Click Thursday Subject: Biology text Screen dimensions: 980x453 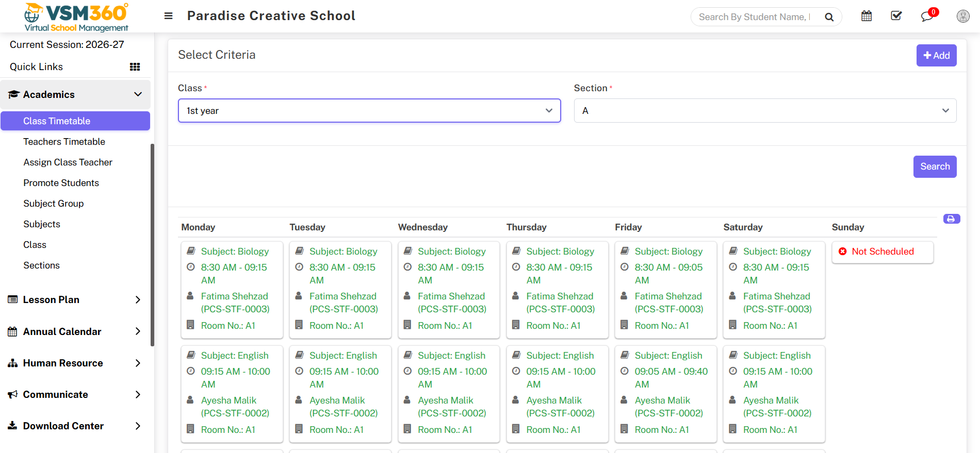pyautogui.click(x=560, y=251)
